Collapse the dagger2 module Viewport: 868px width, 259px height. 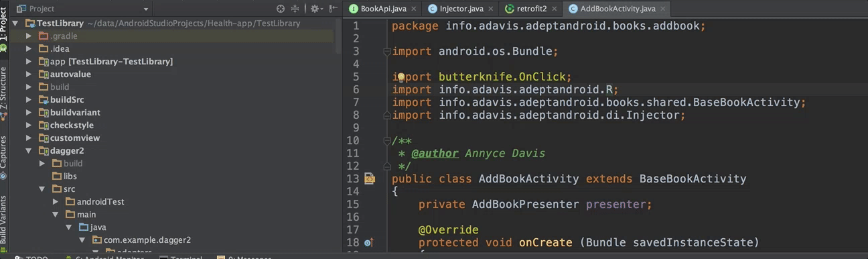tap(29, 150)
